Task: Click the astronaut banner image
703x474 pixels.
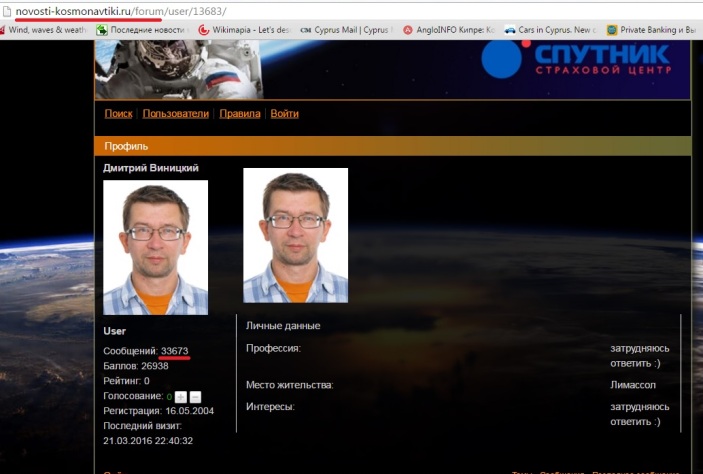Action: (x=179, y=69)
